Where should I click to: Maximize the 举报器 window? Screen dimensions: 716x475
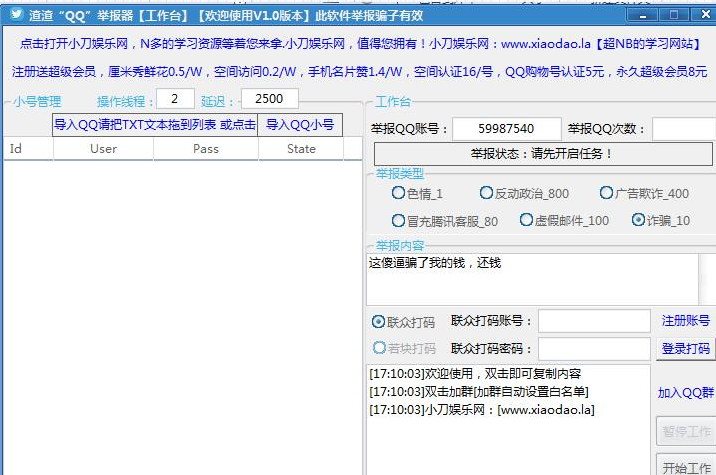click(x=674, y=15)
